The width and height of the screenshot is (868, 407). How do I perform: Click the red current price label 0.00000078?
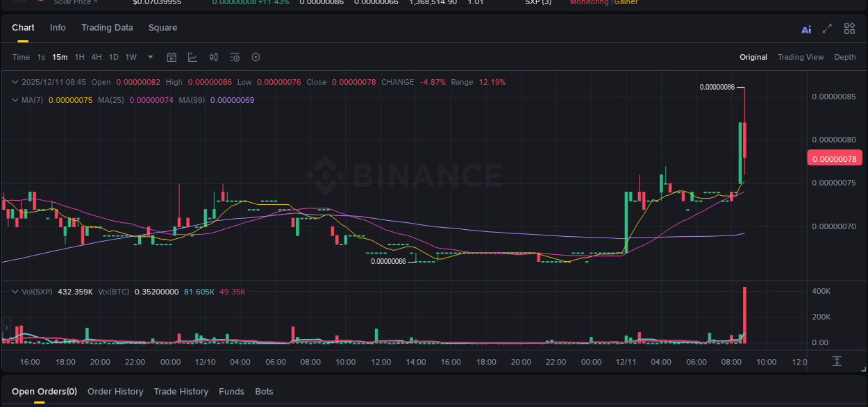pos(834,158)
